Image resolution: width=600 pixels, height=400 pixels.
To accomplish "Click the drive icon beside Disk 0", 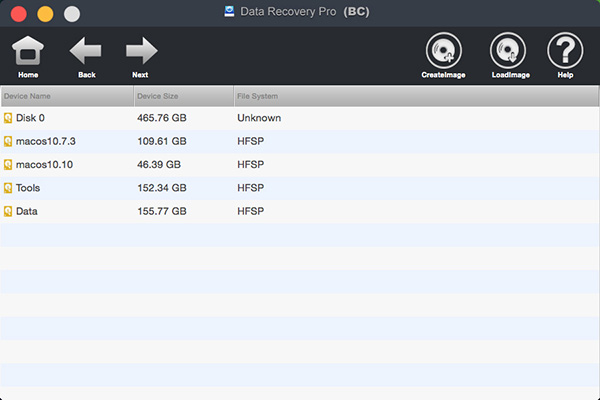I will 8,118.
